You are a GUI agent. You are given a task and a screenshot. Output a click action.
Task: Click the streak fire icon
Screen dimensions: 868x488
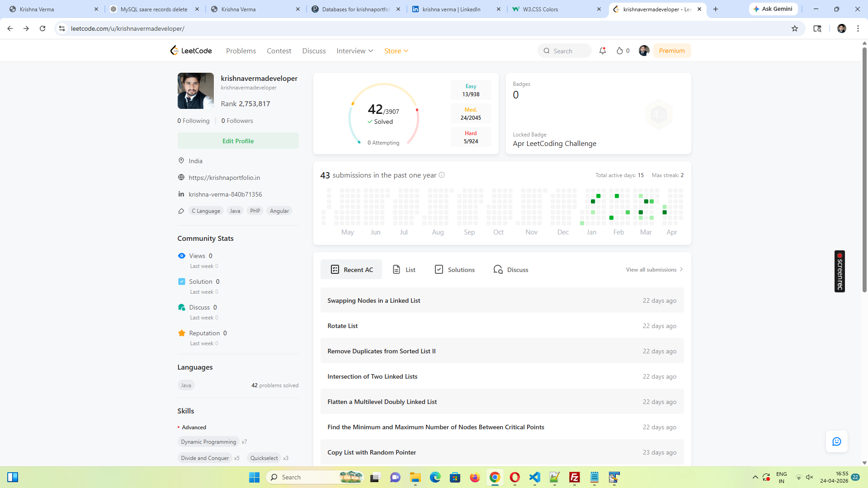[620, 51]
